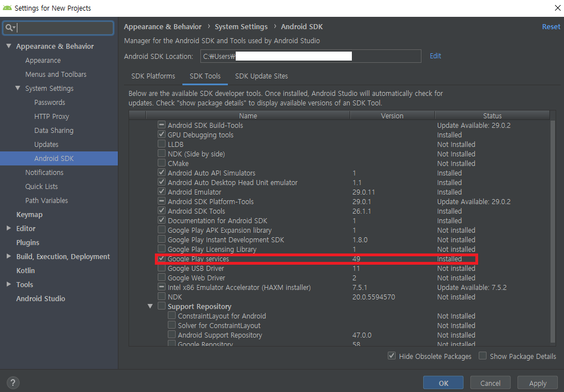Enable Show Package Details checkbox

point(483,356)
